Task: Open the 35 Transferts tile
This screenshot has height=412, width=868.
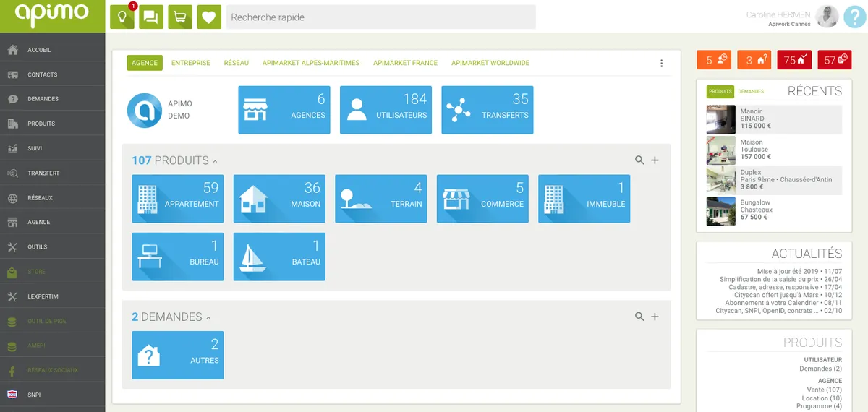Action: (x=488, y=110)
